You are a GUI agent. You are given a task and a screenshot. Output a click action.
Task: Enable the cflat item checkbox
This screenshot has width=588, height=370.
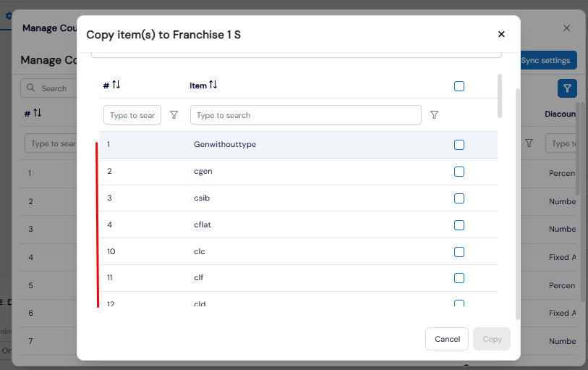(459, 225)
